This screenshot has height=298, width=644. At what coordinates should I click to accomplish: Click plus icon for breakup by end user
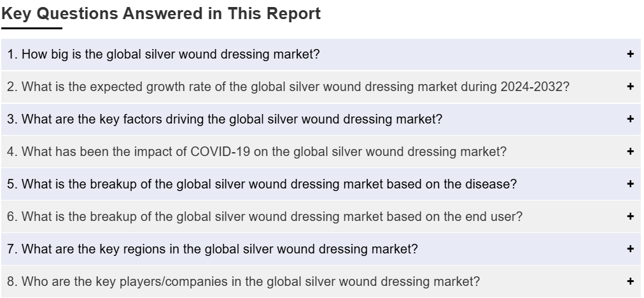631,216
